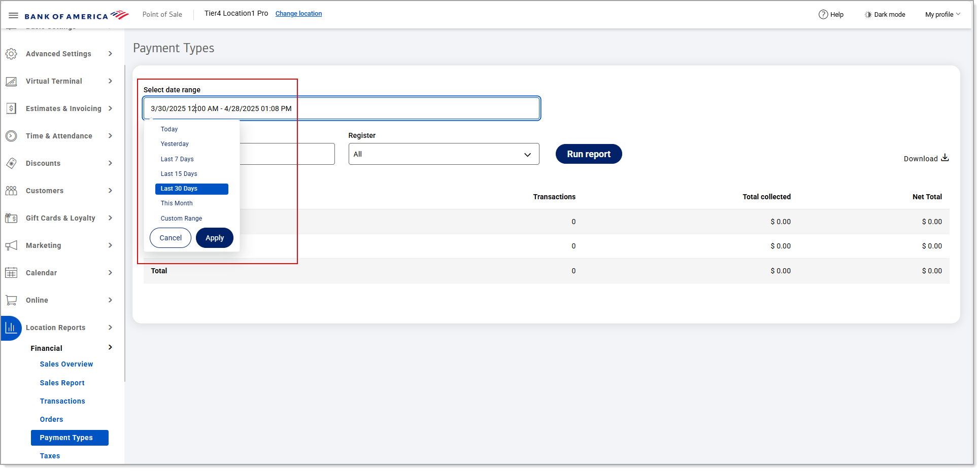Expand the Estimates & Invoicing chevron
The height and width of the screenshot is (471, 980).
(110, 108)
